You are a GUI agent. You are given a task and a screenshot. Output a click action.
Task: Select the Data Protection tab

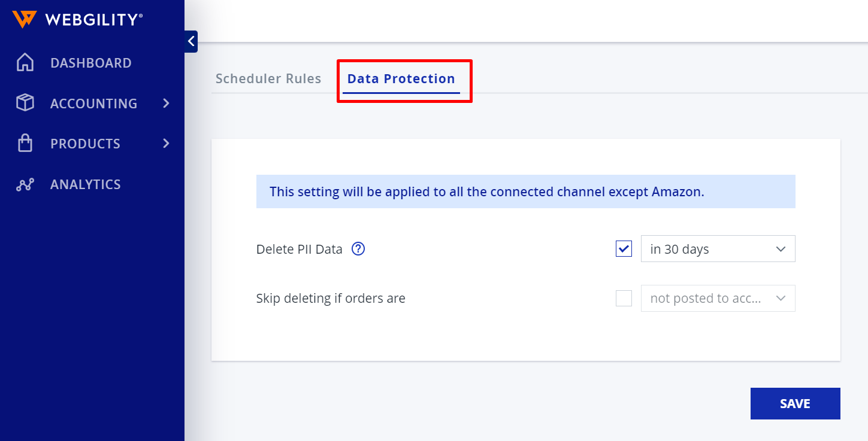[401, 79]
